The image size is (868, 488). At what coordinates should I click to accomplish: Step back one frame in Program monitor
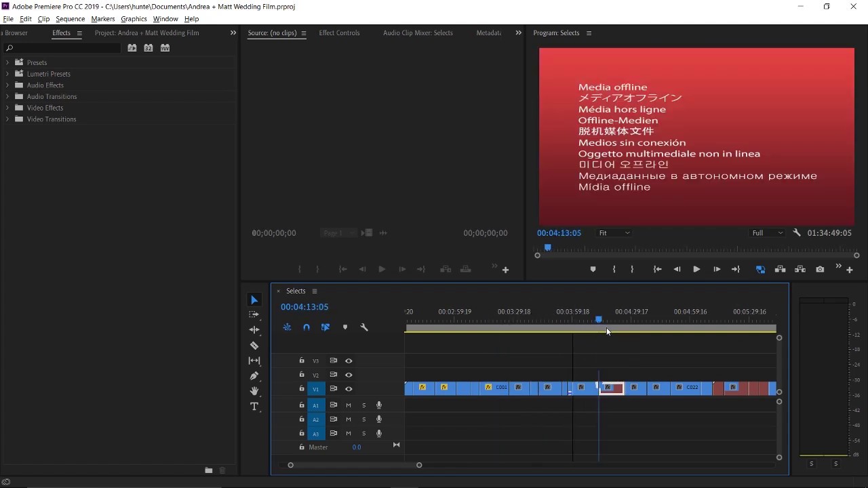coord(677,269)
